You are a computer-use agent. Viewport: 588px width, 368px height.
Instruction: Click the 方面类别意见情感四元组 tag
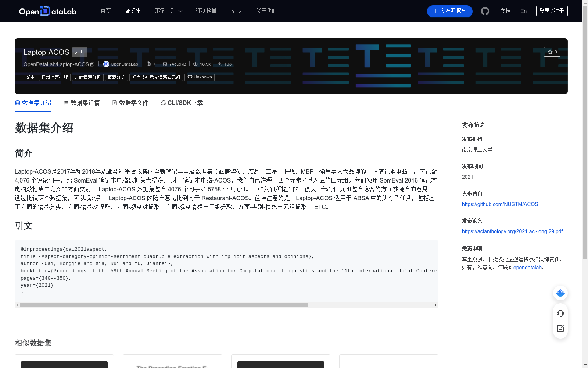coord(156,77)
